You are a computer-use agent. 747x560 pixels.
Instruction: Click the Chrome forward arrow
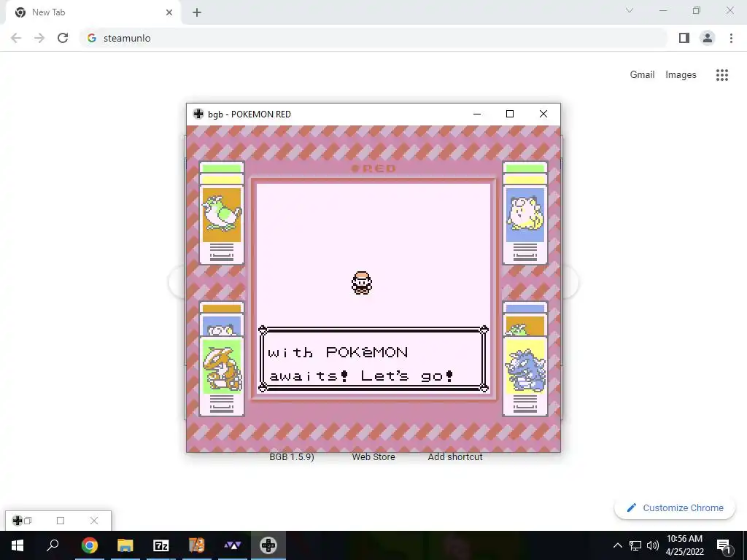tap(39, 38)
